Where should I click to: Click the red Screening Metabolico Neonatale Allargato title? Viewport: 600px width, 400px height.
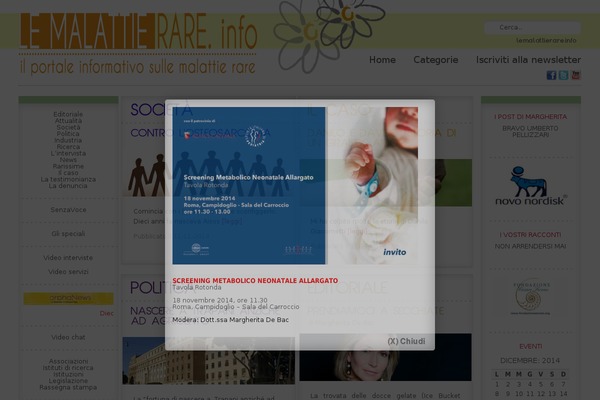(255, 281)
